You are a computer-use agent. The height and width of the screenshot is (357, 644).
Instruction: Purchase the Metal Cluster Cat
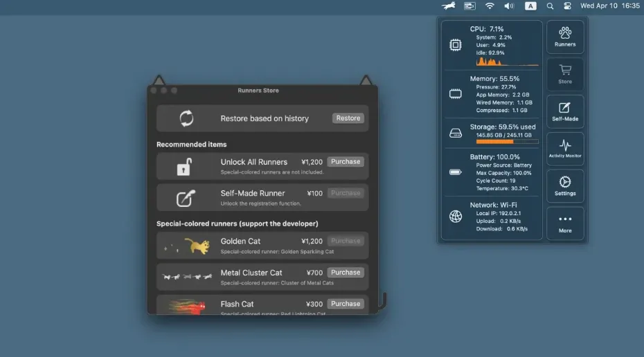click(346, 273)
